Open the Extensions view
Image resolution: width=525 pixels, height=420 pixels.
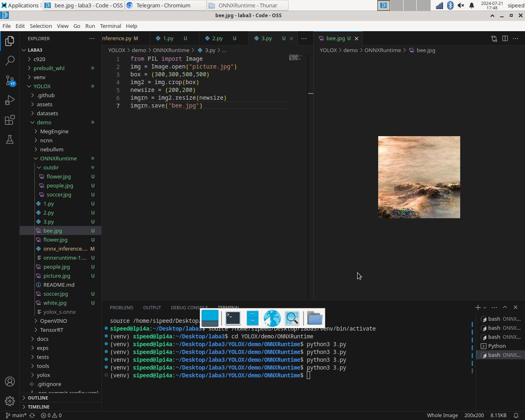(10, 120)
